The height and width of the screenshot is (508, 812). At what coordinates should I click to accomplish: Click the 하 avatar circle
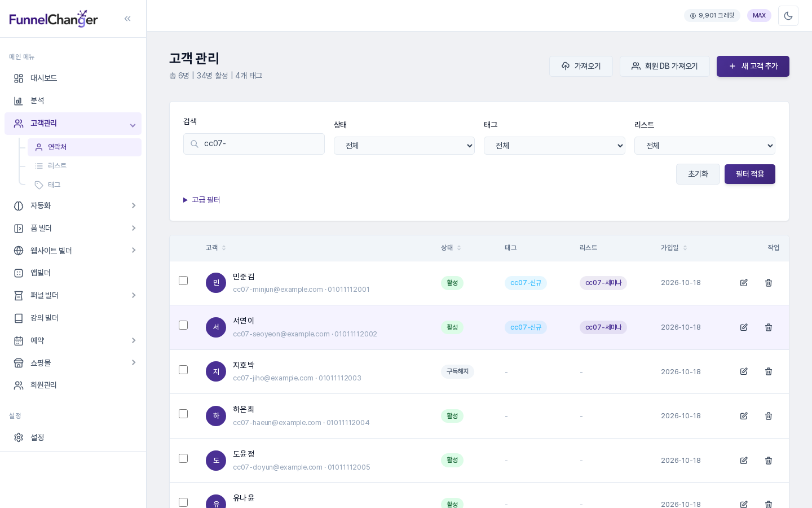coord(216,416)
